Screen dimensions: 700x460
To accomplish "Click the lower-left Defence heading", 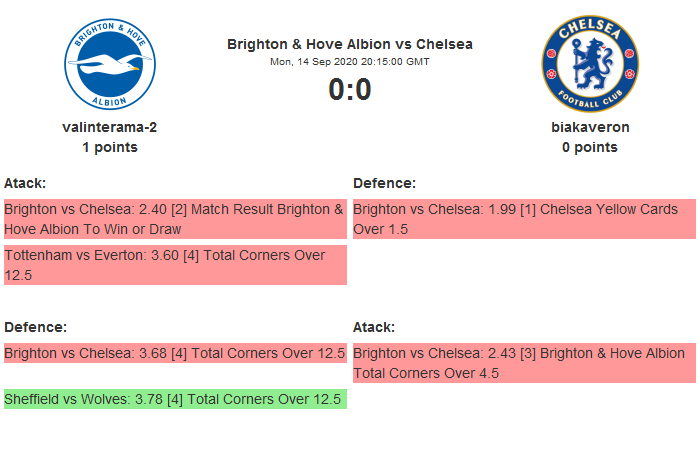I will pos(35,327).
